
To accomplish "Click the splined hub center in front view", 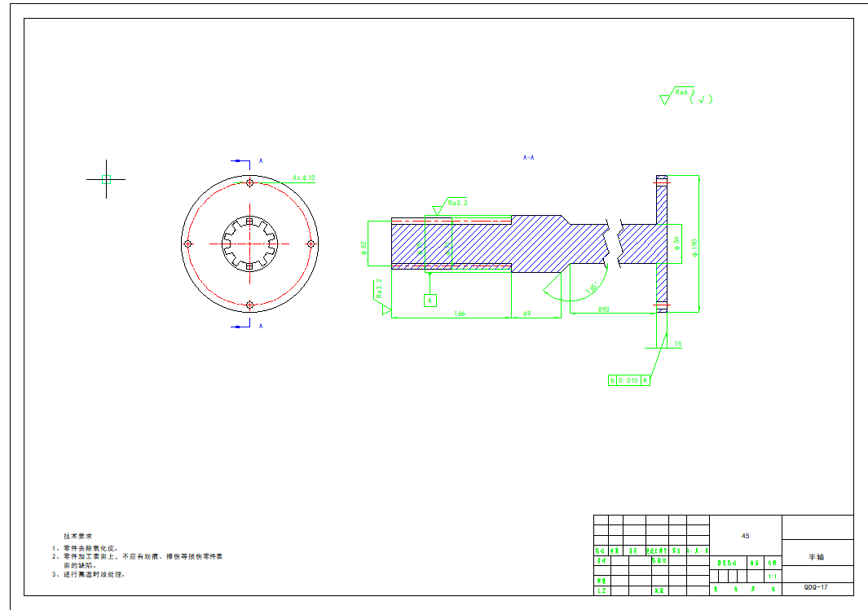I will (249, 244).
